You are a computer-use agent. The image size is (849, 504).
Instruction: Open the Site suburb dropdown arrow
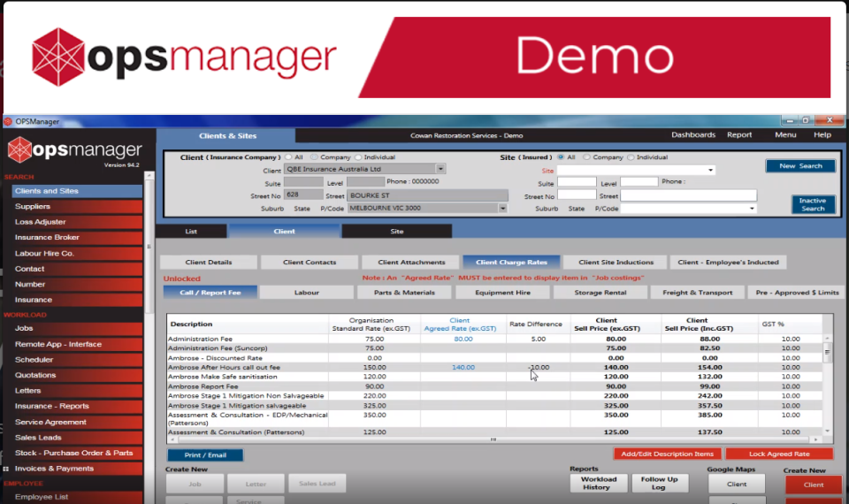click(x=752, y=209)
